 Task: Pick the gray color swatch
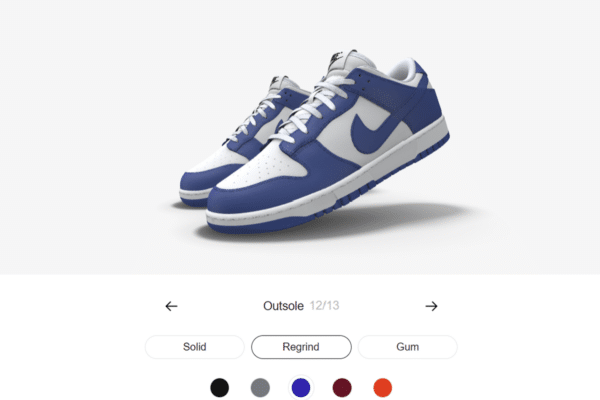click(260, 387)
